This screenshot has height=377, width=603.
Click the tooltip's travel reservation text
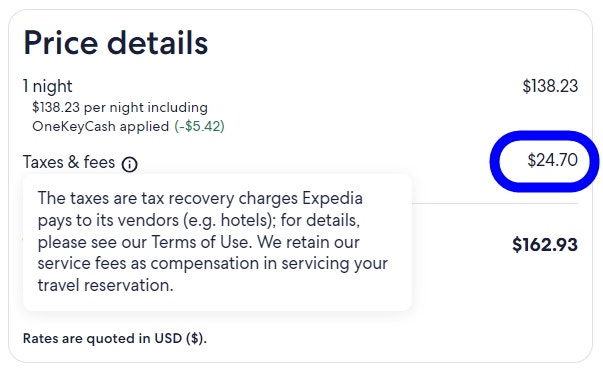(105, 285)
